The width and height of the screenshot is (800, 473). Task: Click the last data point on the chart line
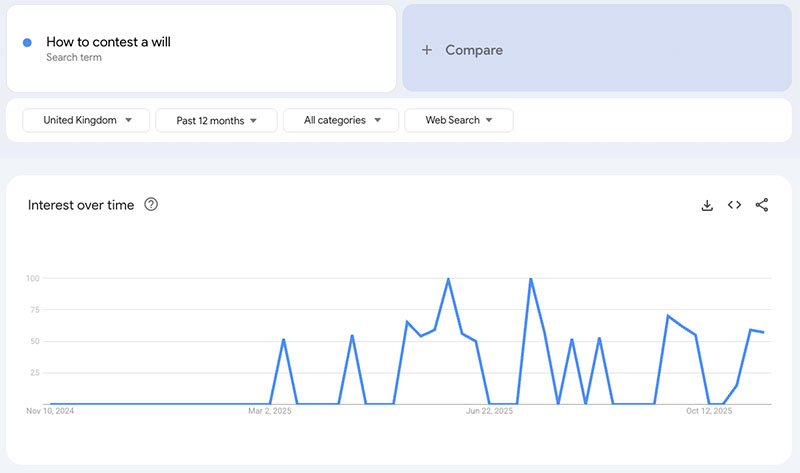764,332
